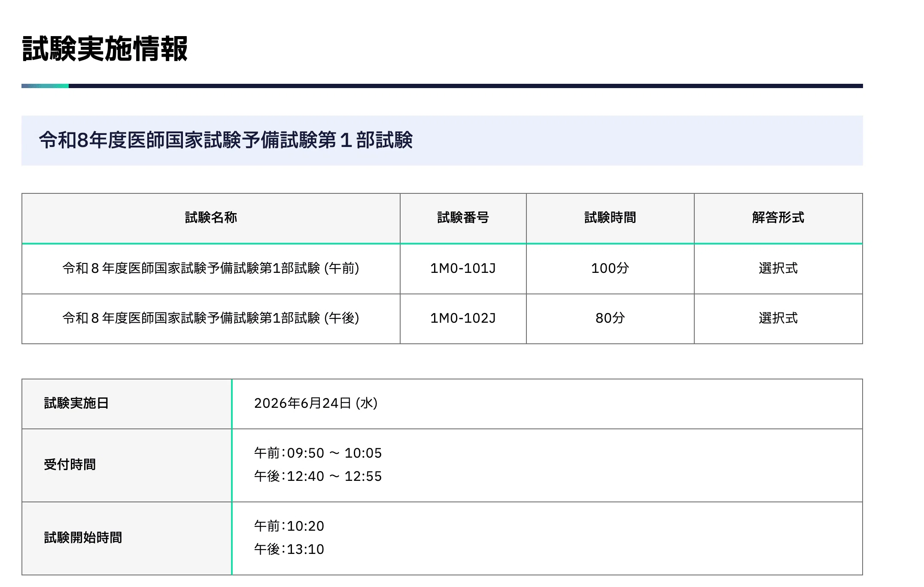
Task: Click the 試験時間 column header
Action: pyautogui.click(x=610, y=217)
